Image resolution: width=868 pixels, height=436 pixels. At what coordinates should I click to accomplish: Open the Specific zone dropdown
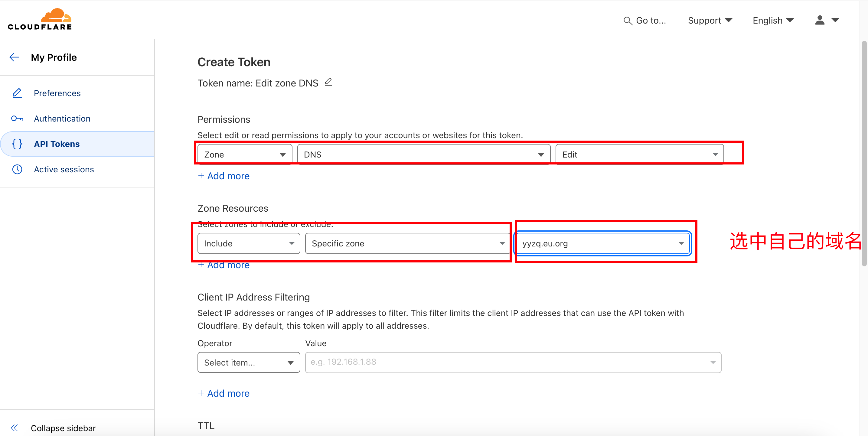click(x=407, y=243)
